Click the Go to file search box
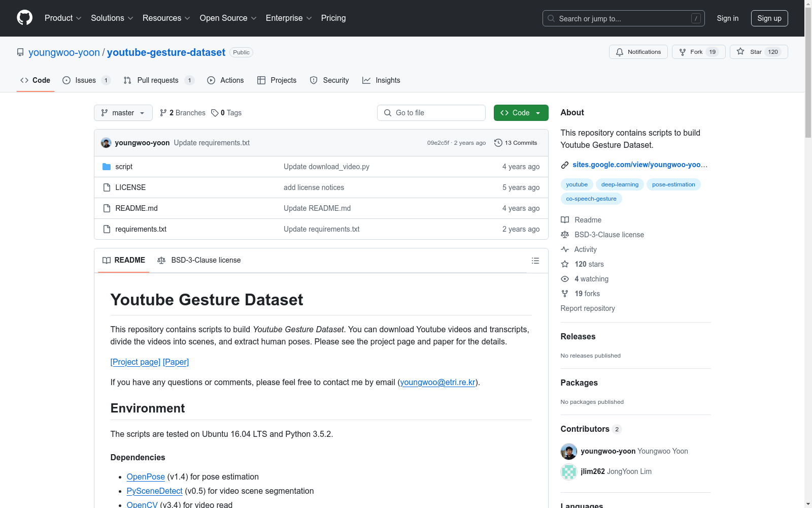This screenshot has height=508, width=812. point(431,113)
